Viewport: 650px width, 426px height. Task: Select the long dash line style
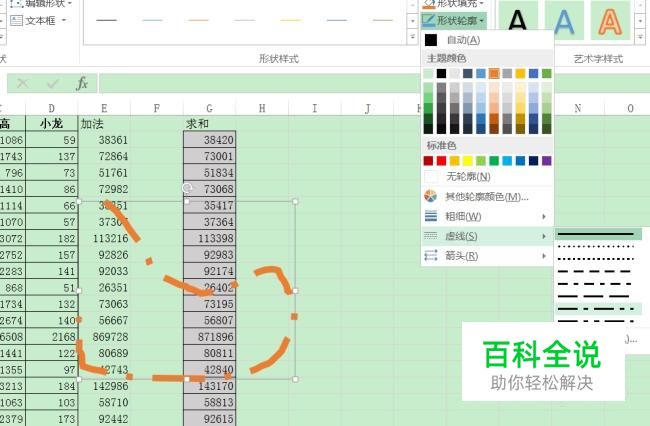point(597,297)
